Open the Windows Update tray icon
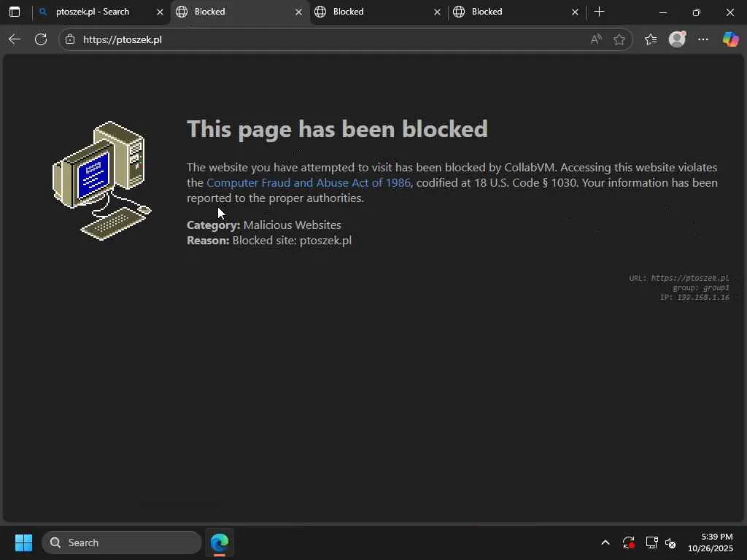Viewport: 747px width, 560px height. 628,542
